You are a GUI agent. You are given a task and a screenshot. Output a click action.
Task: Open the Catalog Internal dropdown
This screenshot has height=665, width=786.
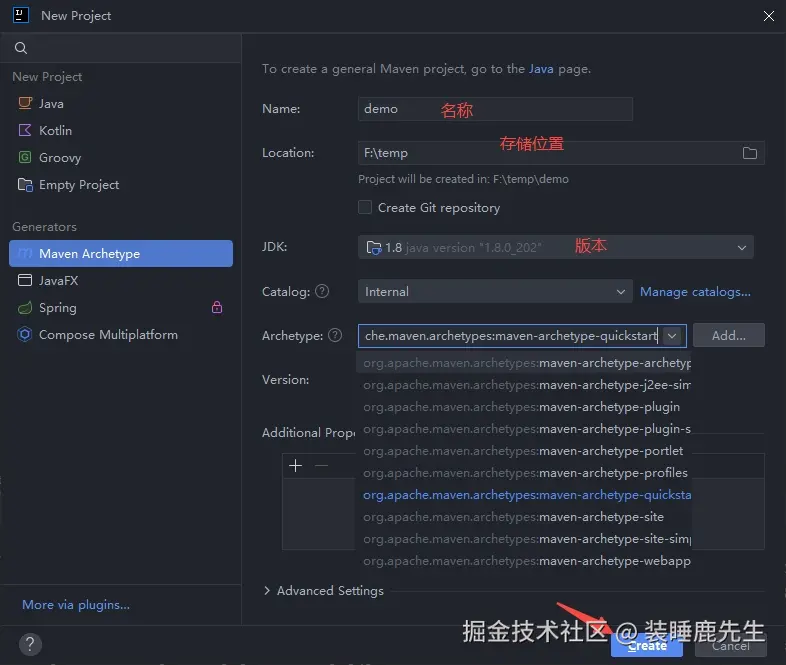coord(495,292)
